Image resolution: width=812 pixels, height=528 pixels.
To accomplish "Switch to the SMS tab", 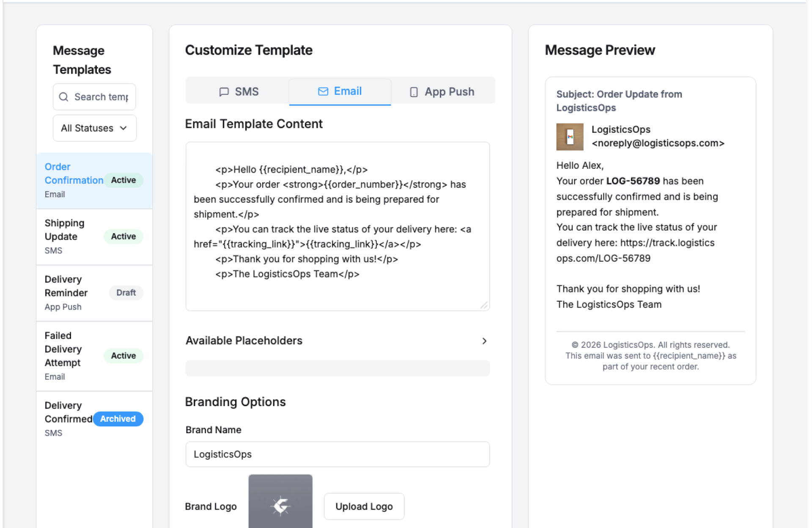I will [239, 91].
